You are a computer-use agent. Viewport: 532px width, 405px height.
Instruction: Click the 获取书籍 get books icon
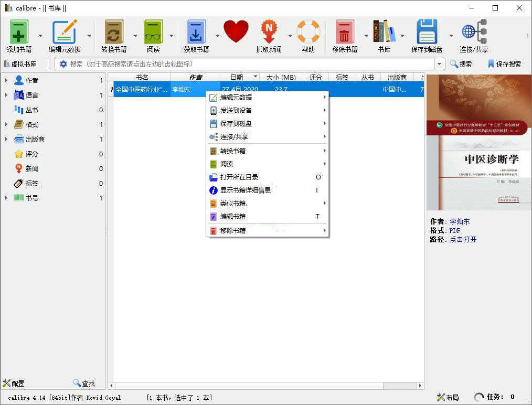pyautogui.click(x=196, y=33)
